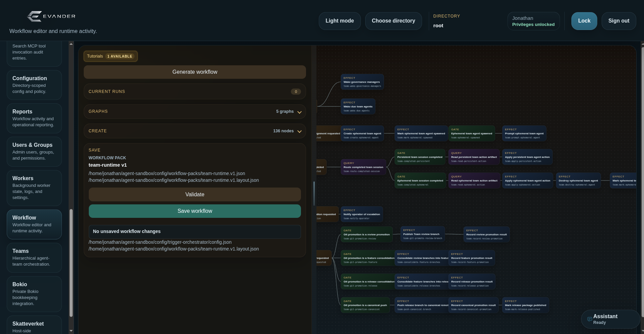Select Git promotion is a release consolidation gate

368,282
